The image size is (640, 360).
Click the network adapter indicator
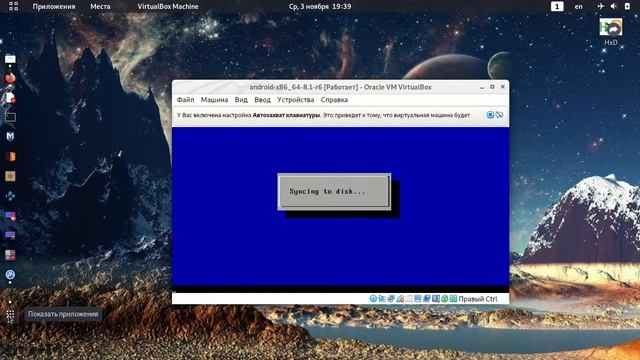coord(400,299)
